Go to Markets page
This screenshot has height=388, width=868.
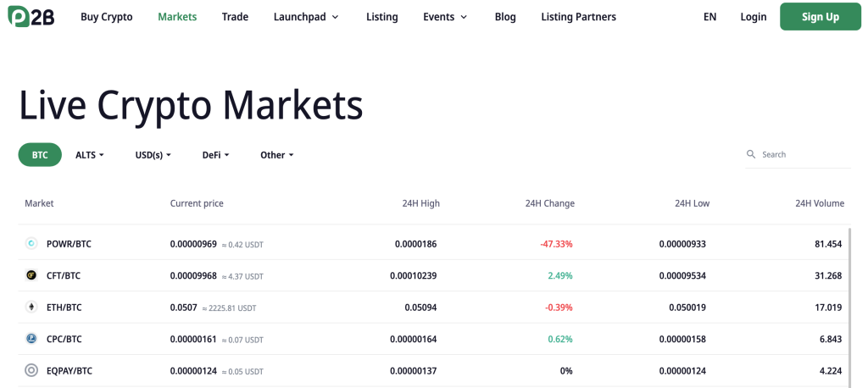tap(177, 17)
